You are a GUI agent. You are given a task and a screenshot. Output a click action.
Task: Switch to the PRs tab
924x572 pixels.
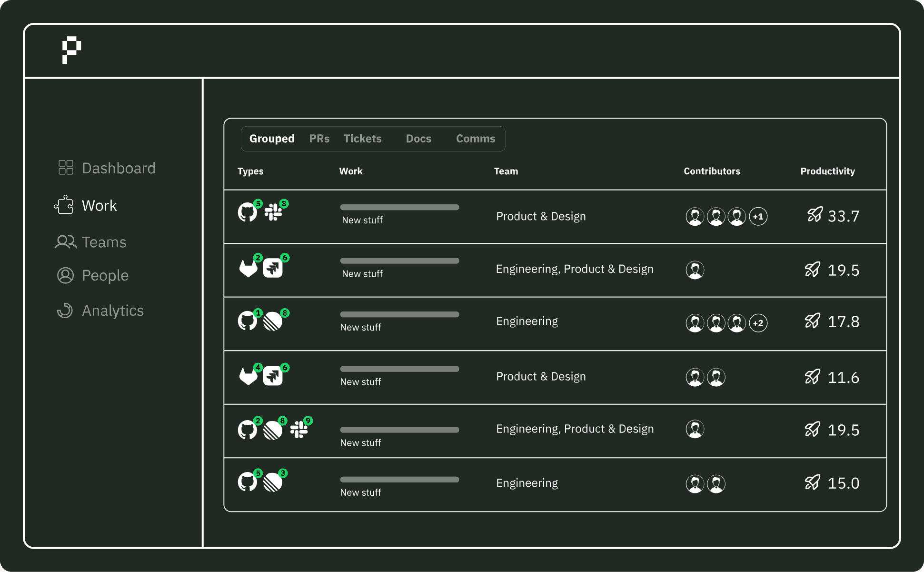pos(319,139)
